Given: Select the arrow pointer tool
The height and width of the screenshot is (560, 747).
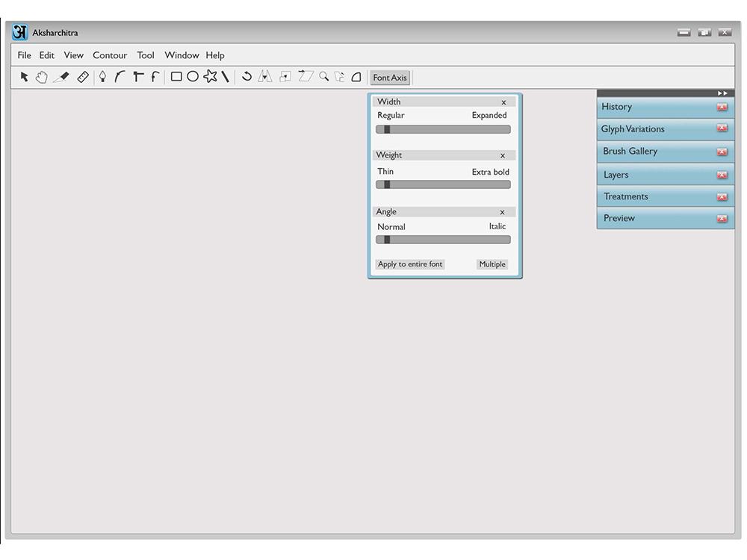Looking at the screenshot, I should click(x=25, y=77).
